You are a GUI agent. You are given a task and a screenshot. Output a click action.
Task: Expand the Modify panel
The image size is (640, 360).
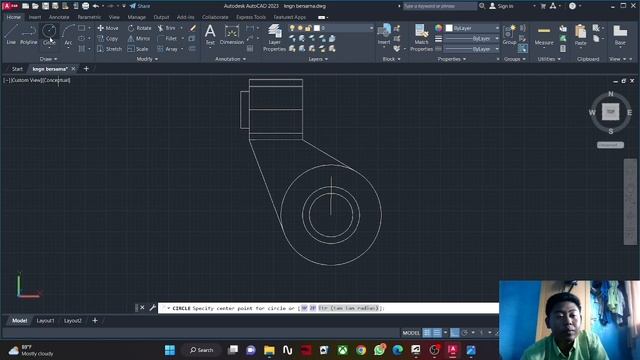point(147,59)
